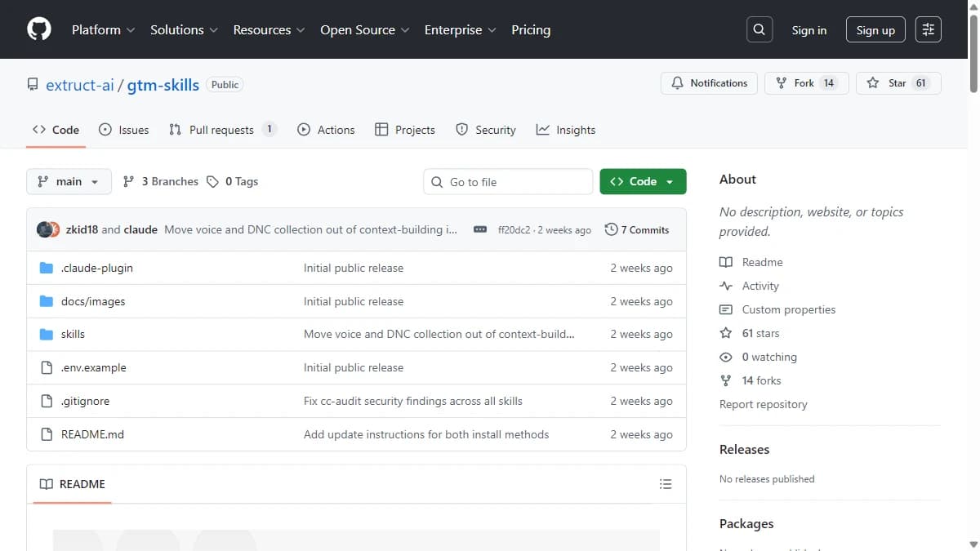Expand the Solutions menu
Viewport: 980px width, 551px height.
(184, 29)
